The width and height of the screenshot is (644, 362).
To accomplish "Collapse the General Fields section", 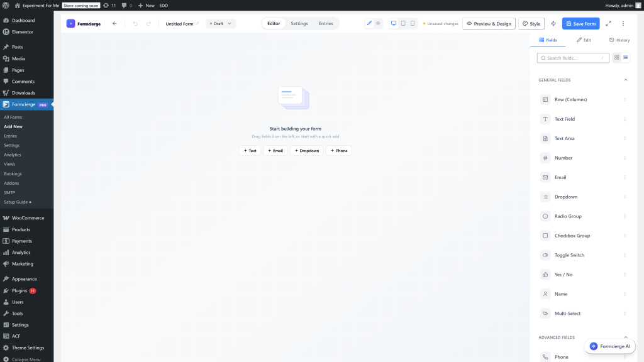I will pyautogui.click(x=625, y=80).
